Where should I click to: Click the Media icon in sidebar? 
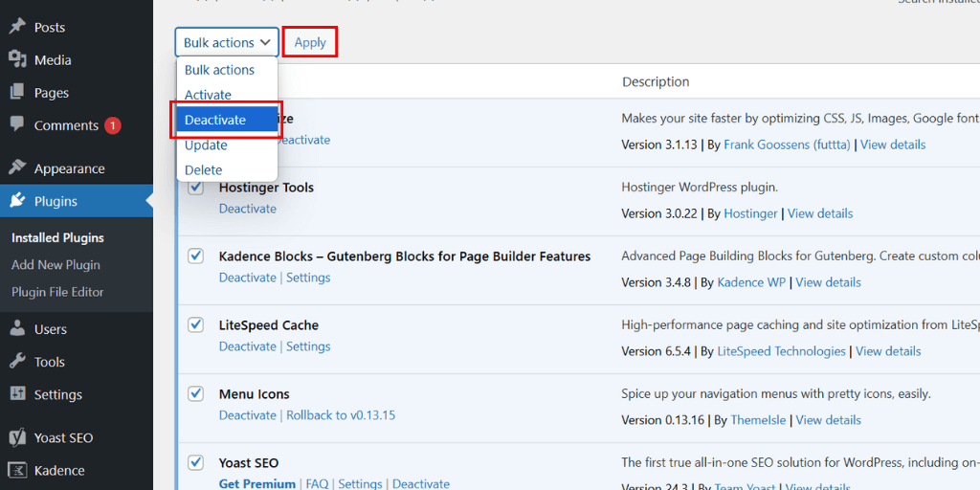(x=17, y=60)
